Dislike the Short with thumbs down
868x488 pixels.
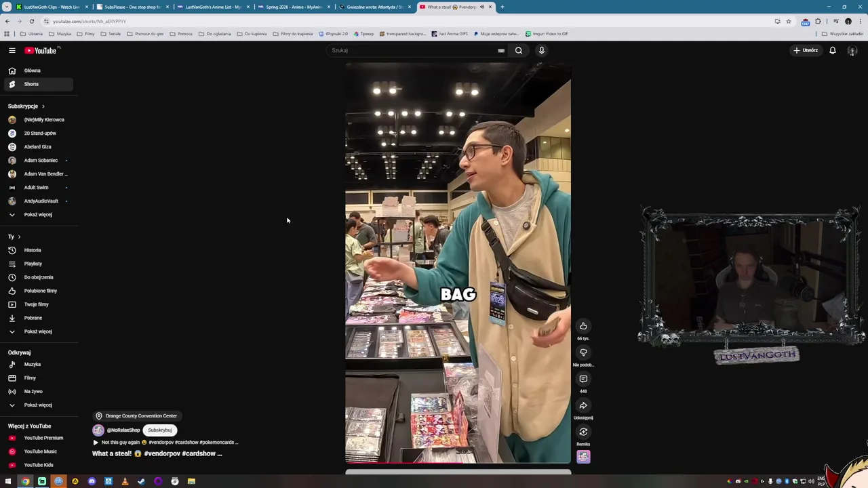pos(583,352)
